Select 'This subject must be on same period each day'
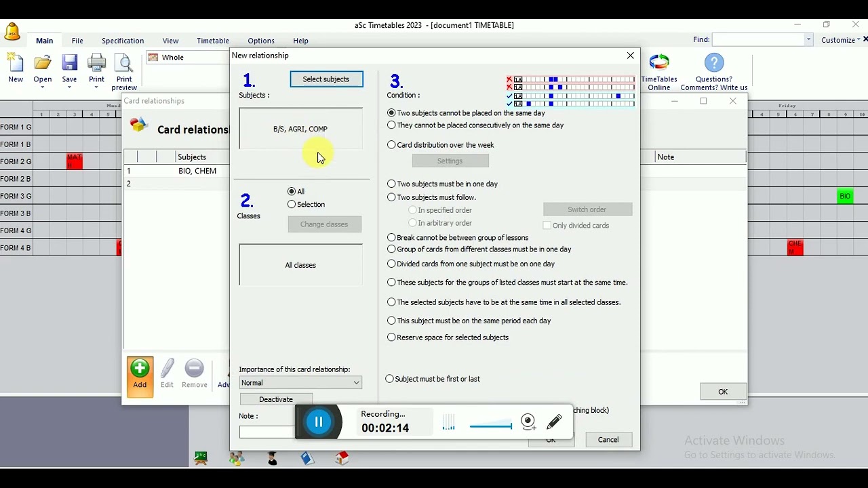The height and width of the screenshot is (488, 868). coord(391,321)
